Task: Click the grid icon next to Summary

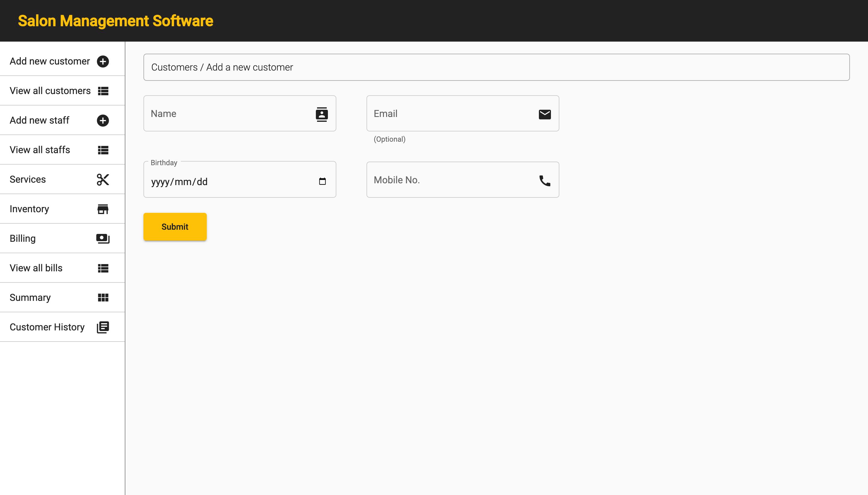Action: pyautogui.click(x=103, y=298)
